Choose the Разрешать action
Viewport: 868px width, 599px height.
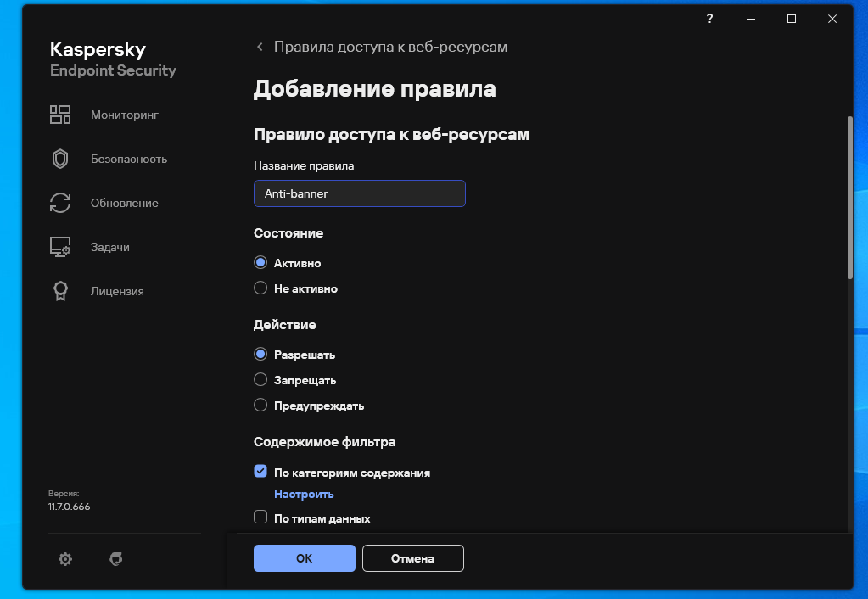click(x=260, y=355)
